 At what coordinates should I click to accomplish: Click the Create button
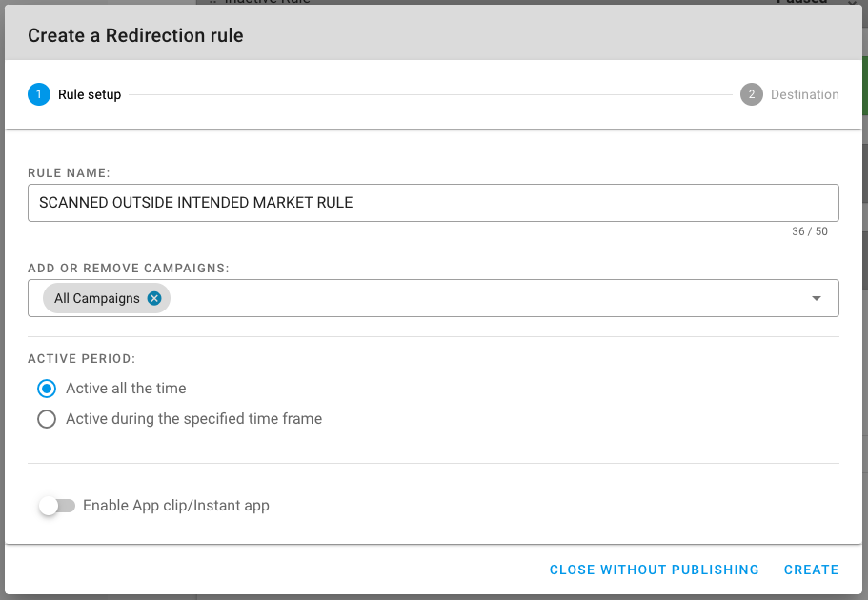[x=811, y=570]
